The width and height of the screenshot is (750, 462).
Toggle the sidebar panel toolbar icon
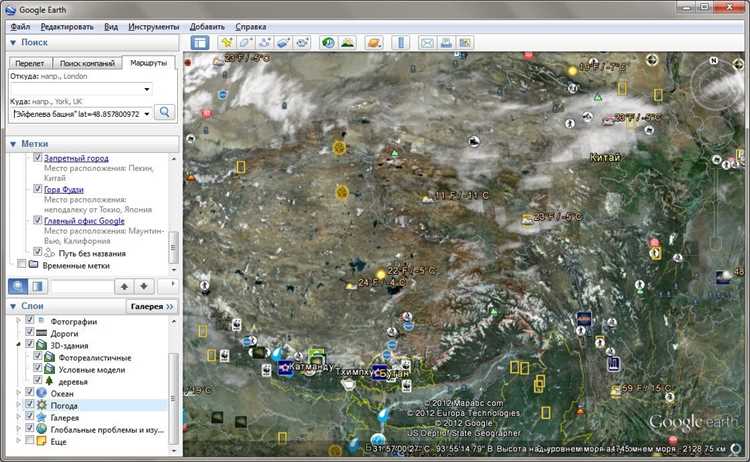(x=200, y=43)
